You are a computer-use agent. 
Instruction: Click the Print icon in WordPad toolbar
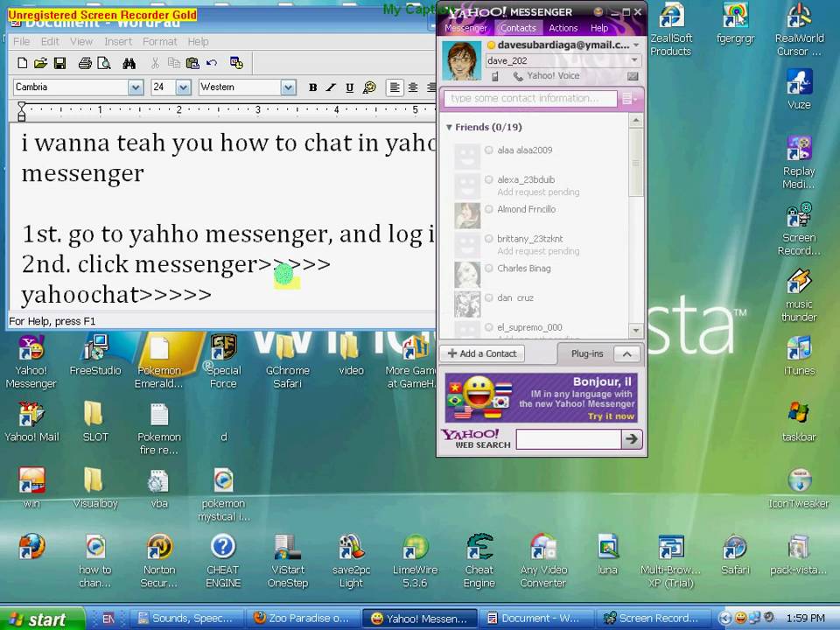(85, 63)
